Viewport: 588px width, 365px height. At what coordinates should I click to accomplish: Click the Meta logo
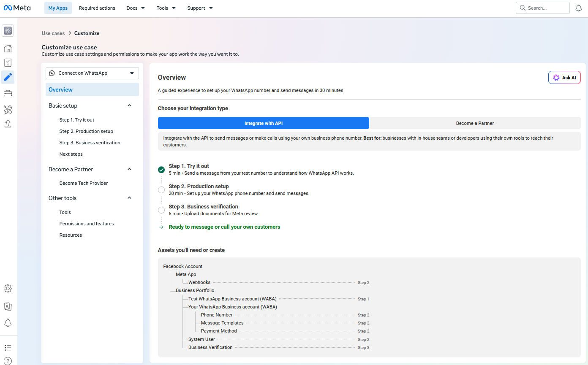pos(17,8)
